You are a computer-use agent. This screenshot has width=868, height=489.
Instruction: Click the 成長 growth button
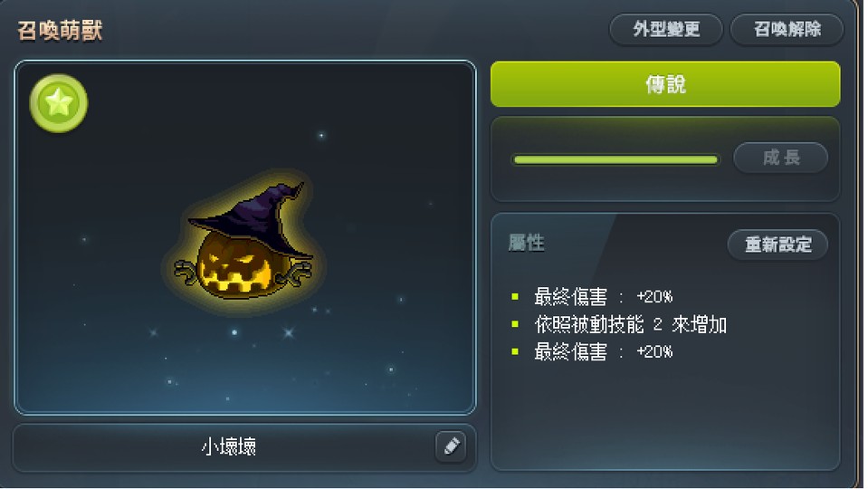pos(780,158)
